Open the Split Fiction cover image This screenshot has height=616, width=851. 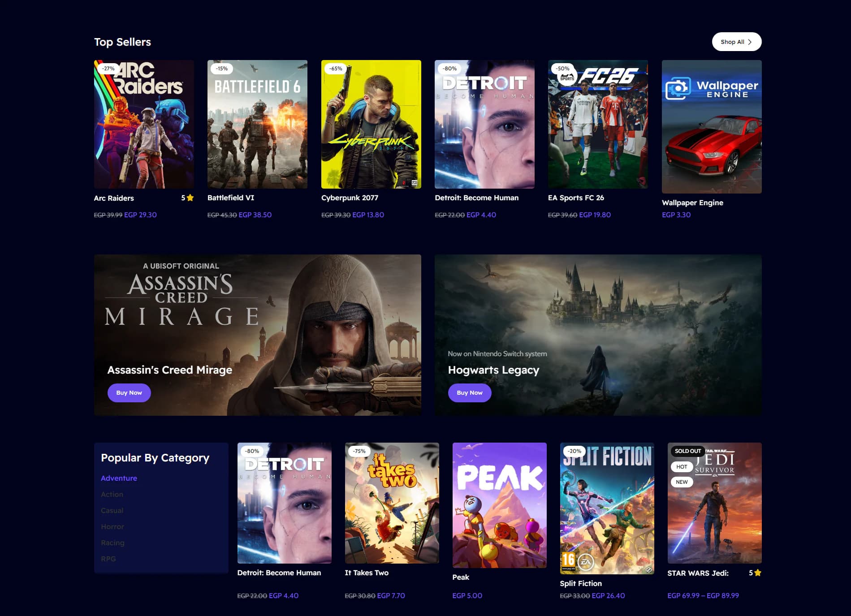click(607, 508)
